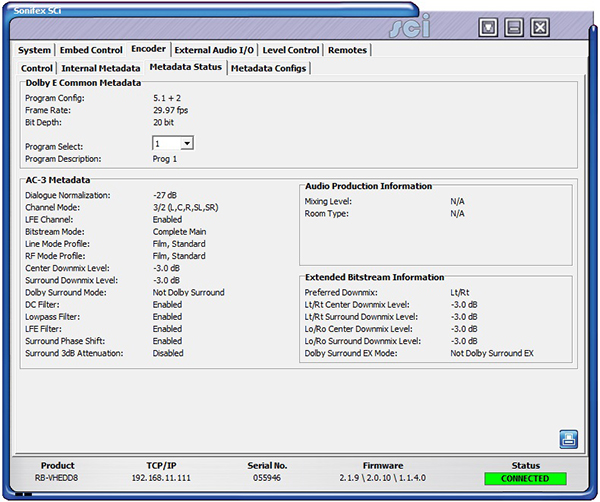Click the Audio Production Information heading
Viewport: 600px width, 502px height.
(368, 186)
